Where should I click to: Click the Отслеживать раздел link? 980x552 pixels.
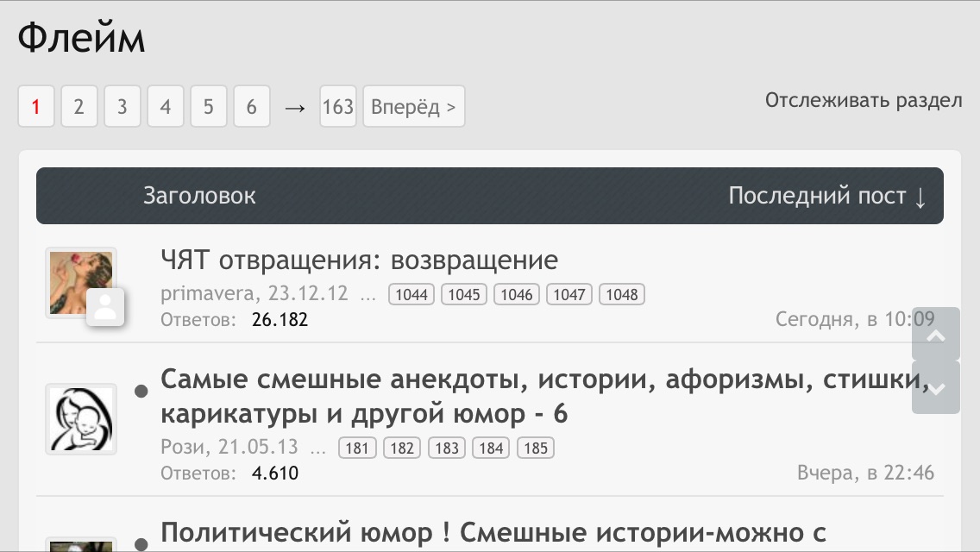tap(864, 100)
